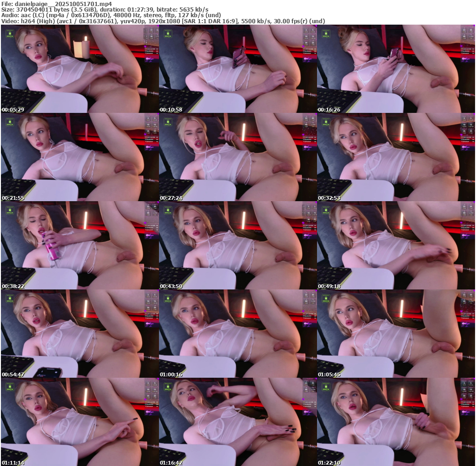Open the frame thumbnail stamped 00:32:53
Screen dimensions: 476x466
click(396, 157)
